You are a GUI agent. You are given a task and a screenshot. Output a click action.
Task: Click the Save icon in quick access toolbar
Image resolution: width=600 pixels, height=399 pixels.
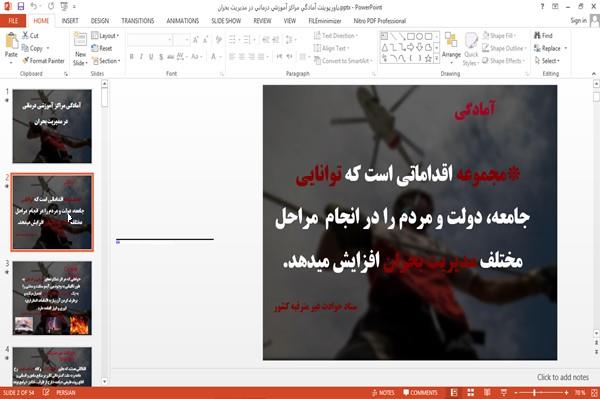(21, 6)
